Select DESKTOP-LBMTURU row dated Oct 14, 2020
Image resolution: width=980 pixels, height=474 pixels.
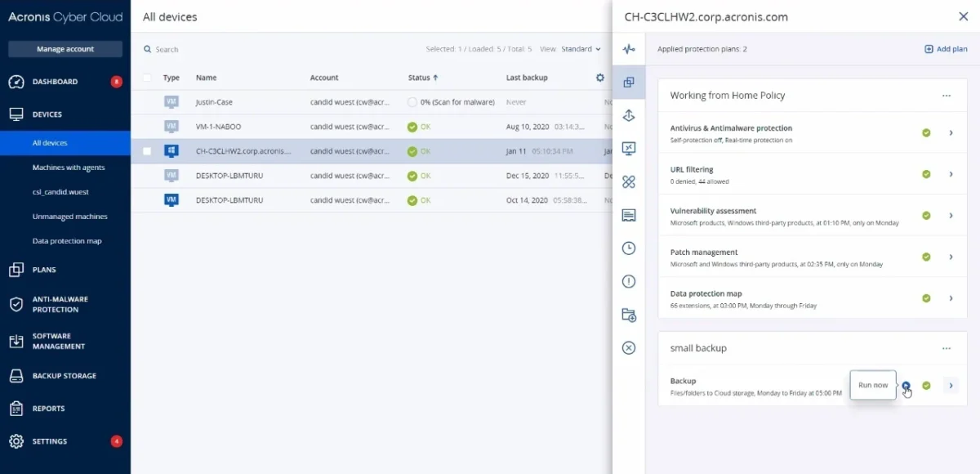372,200
